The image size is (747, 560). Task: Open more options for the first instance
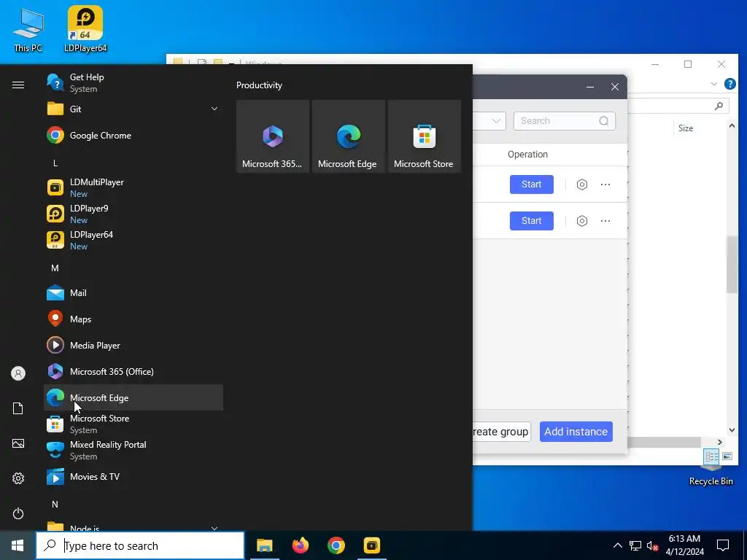(605, 184)
